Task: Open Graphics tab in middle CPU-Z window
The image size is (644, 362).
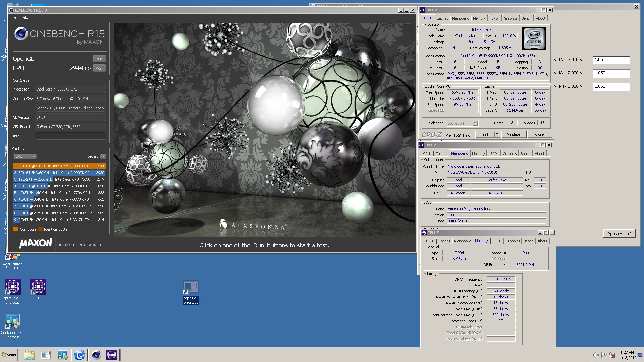Action: pyautogui.click(x=509, y=154)
